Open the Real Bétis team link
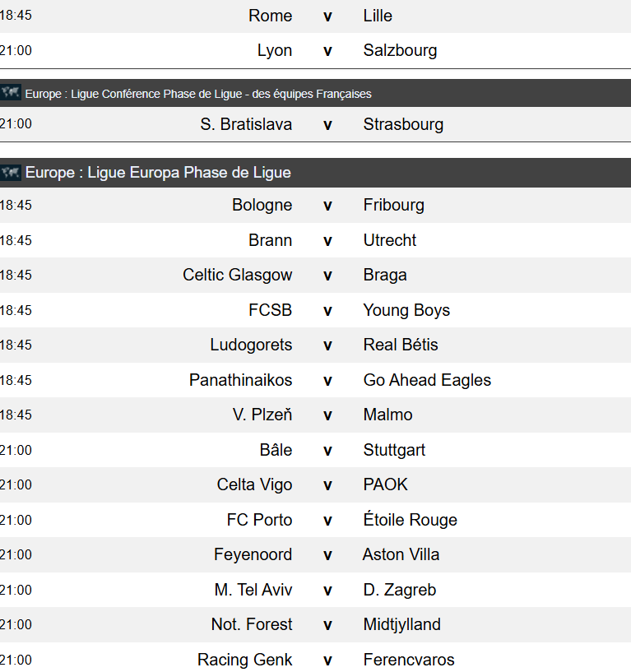The width and height of the screenshot is (631, 672). pos(401,345)
